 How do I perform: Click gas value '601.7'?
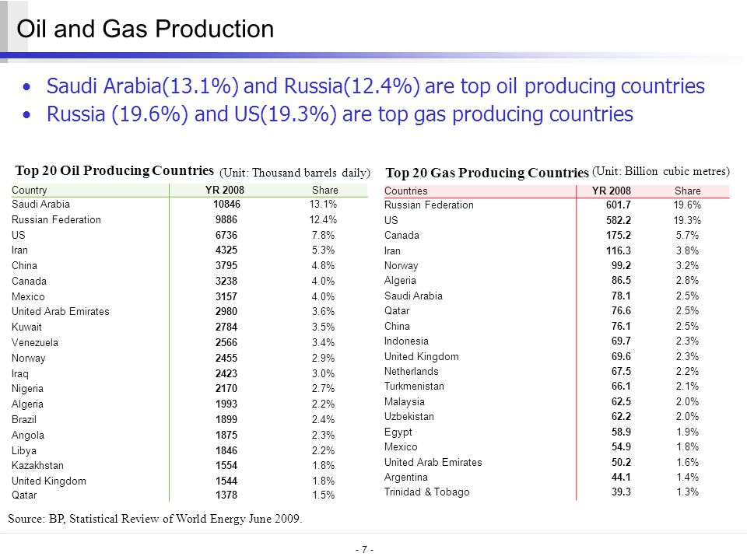coord(619,205)
